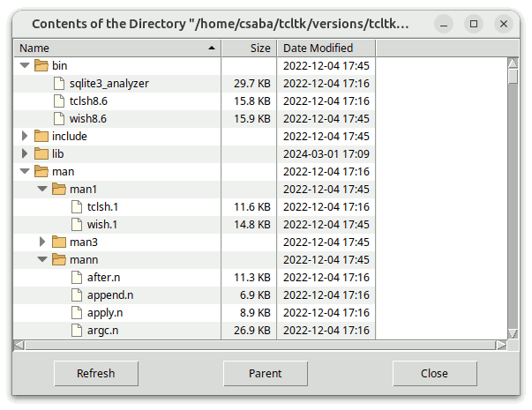
Task: Click the tclsh.1 file icon
Action: coord(77,206)
